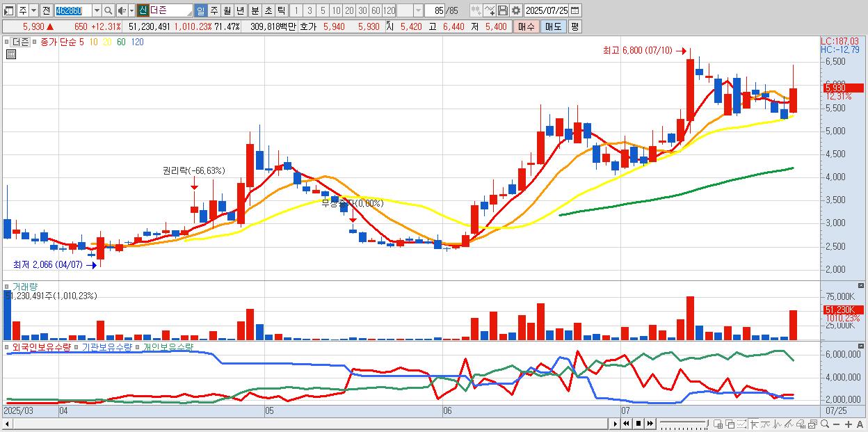Click the plus zoom-in icon
This screenshot has height=432, width=868.
point(849,424)
